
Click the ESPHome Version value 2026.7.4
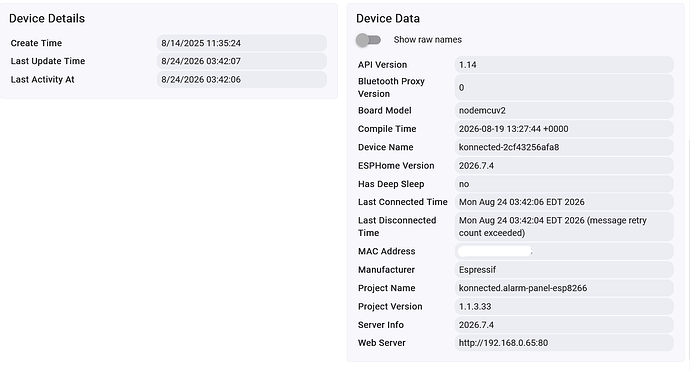coord(564,166)
